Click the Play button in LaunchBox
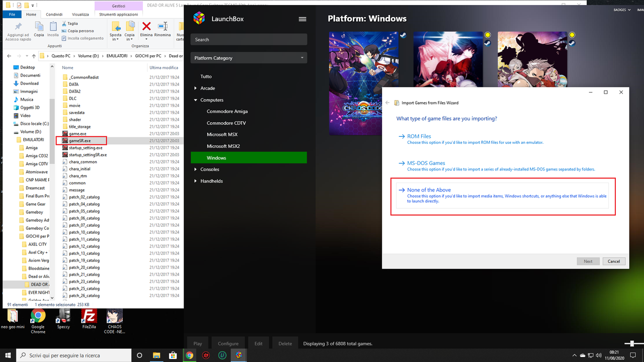The height and width of the screenshot is (362, 644). coord(198,344)
